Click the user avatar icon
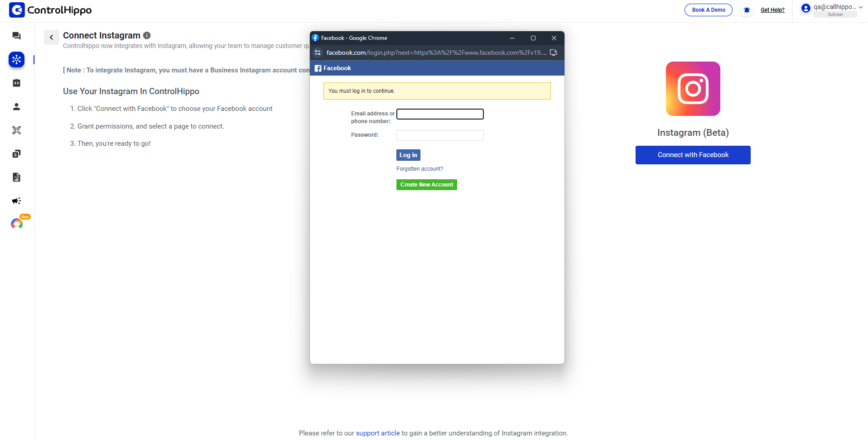The image size is (868, 440). tap(805, 8)
